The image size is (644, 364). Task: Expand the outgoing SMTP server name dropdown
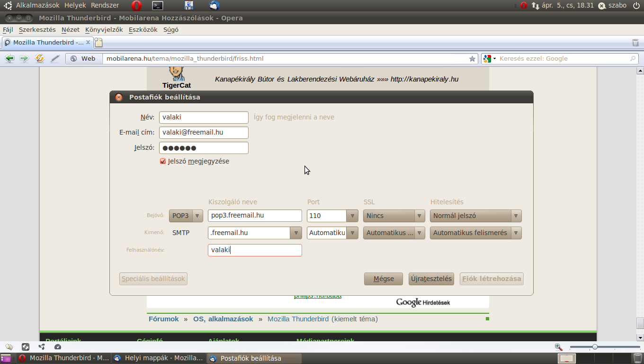[295, 233]
